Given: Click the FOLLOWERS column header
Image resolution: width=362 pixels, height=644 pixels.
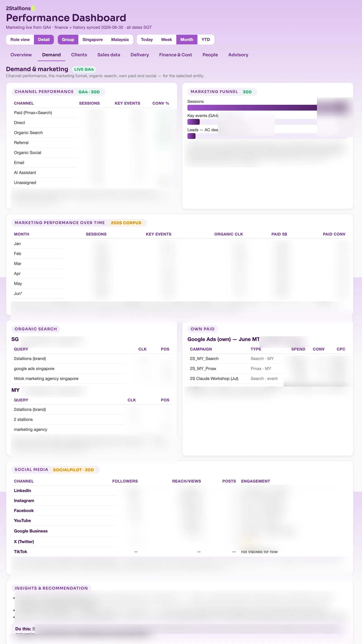Looking at the screenshot, I should pyautogui.click(x=125, y=481).
